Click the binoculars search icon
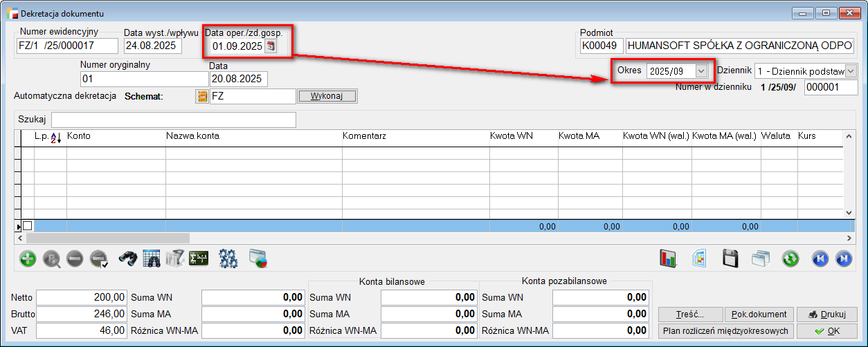This screenshot has height=347, width=868. [x=129, y=259]
